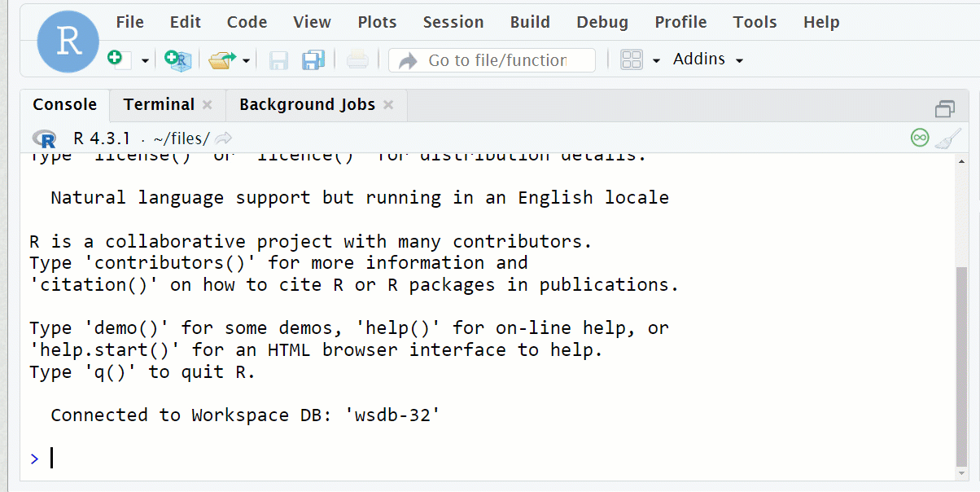Click the Open File folder icon
This screenshot has width=980, height=492.
click(221, 59)
